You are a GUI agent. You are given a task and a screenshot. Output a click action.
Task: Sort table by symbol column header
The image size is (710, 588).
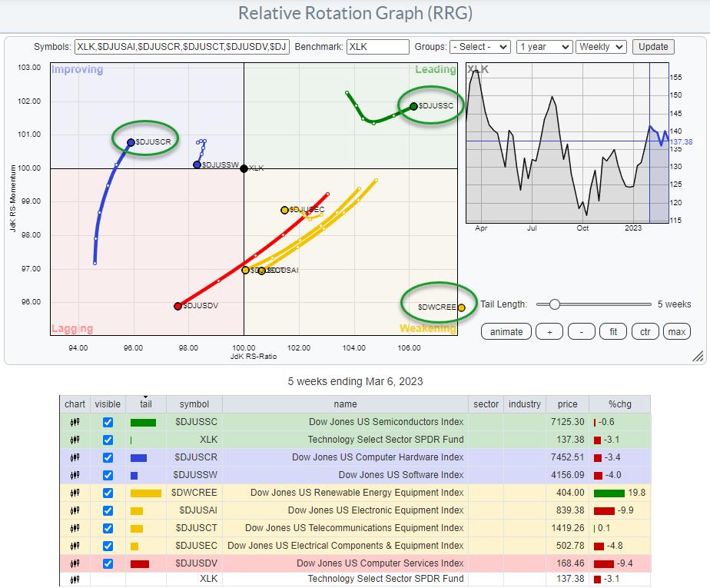tap(194, 404)
